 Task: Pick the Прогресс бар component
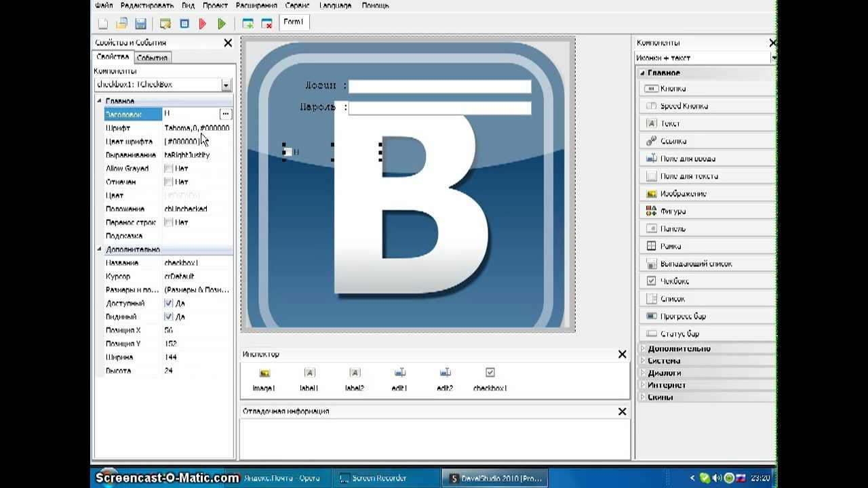click(707, 317)
